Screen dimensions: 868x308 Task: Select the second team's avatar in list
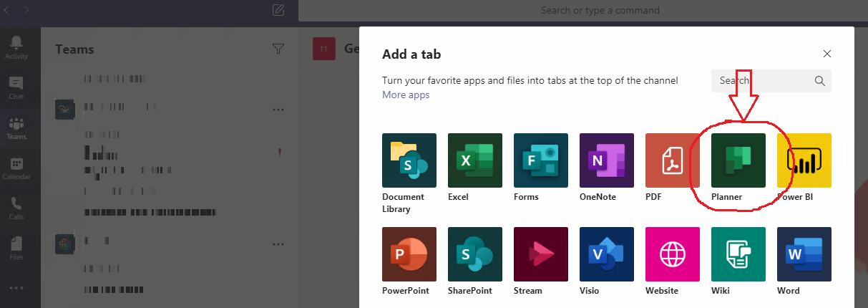tap(65, 244)
